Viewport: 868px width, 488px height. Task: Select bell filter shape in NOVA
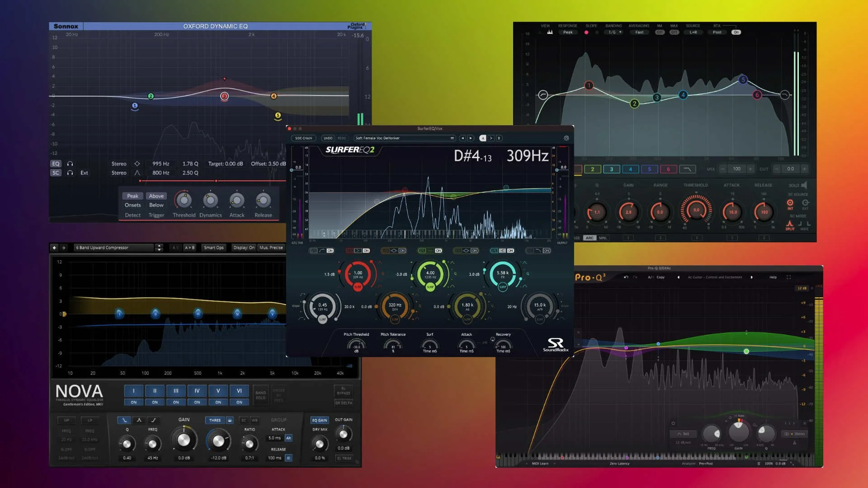tap(139, 420)
